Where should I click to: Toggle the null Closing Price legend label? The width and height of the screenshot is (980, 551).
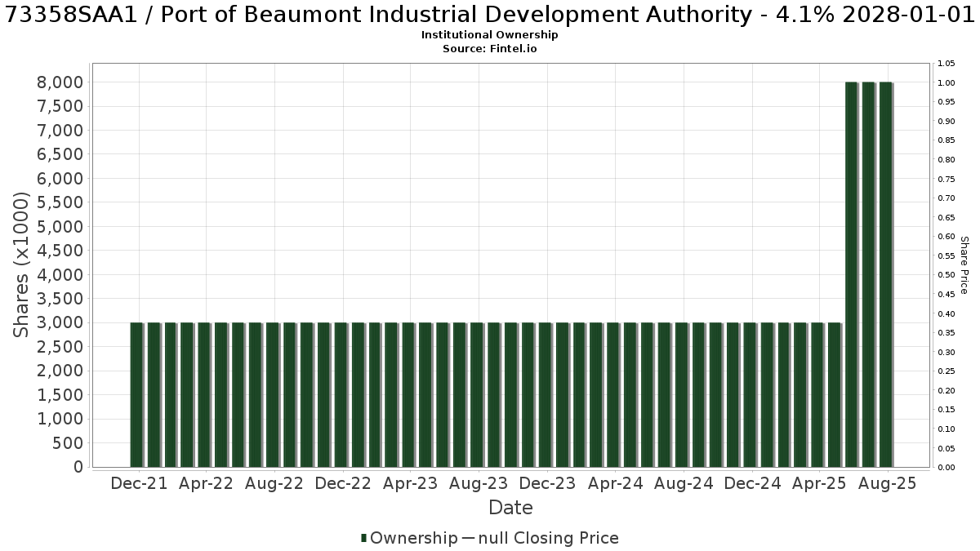pos(548,538)
